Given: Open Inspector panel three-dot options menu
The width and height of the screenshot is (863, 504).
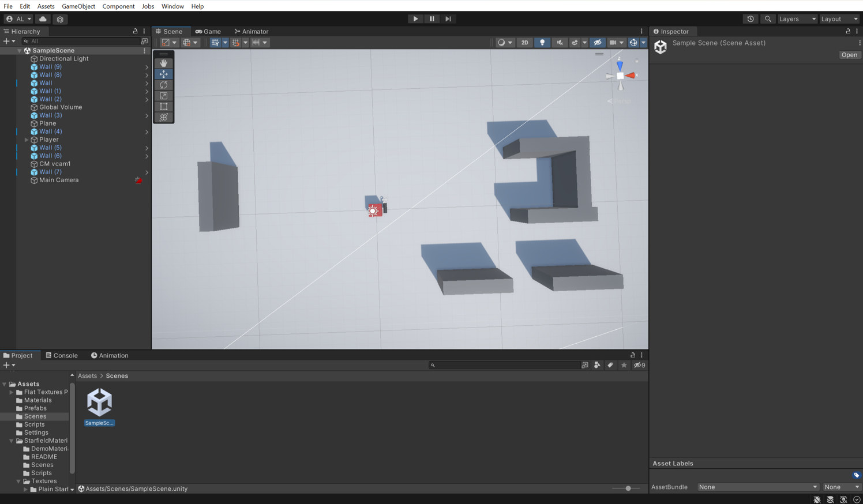Looking at the screenshot, I should coord(857,31).
